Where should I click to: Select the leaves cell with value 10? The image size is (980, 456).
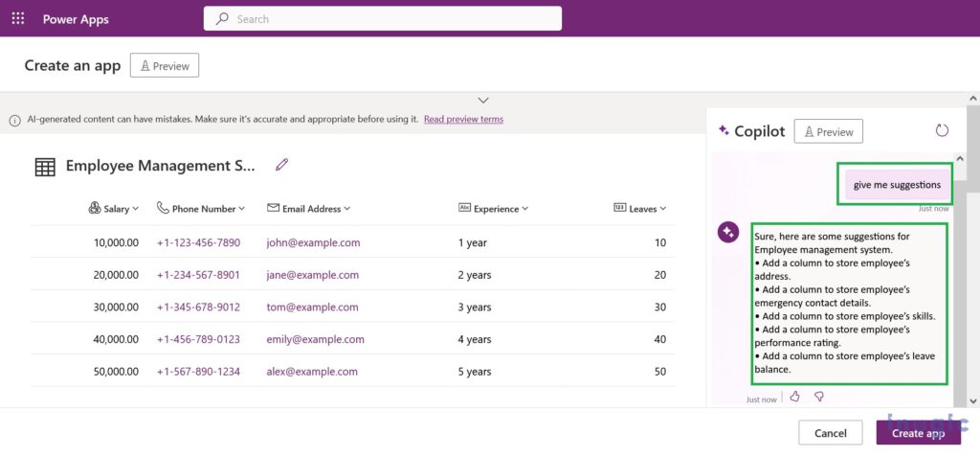(x=660, y=242)
